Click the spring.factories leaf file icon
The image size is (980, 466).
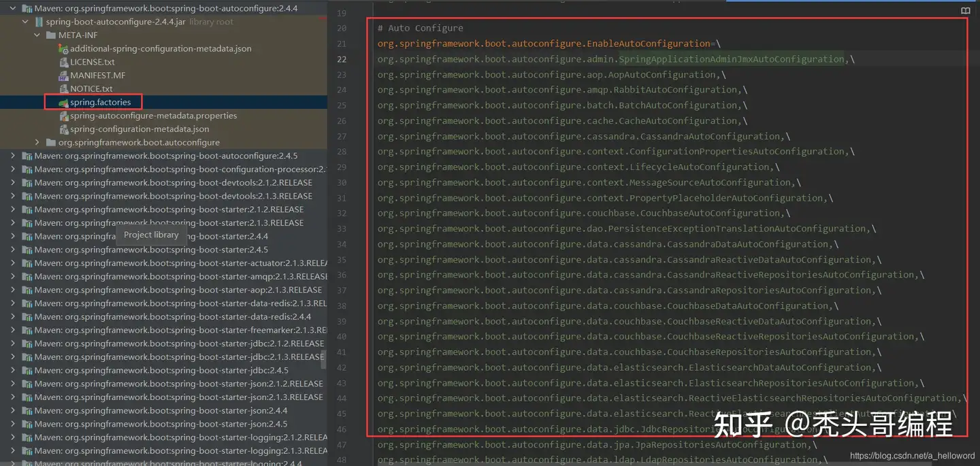coord(63,103)
